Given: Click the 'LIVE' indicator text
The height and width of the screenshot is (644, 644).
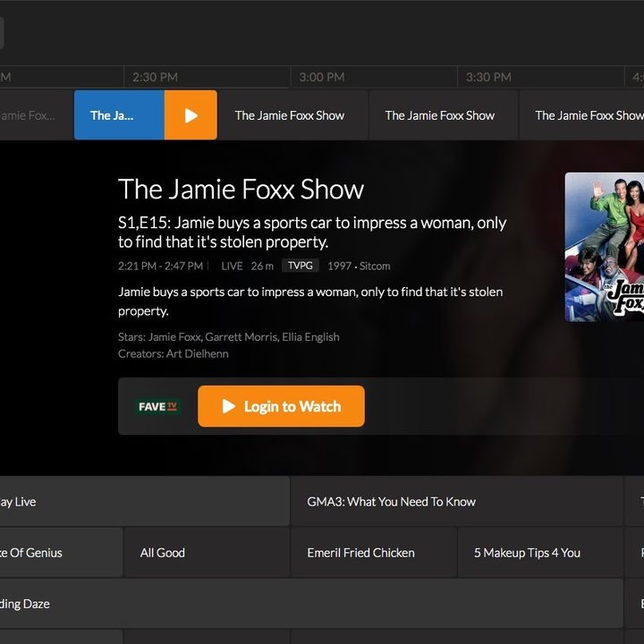Looking at the screenshot, I should [232, 267].
